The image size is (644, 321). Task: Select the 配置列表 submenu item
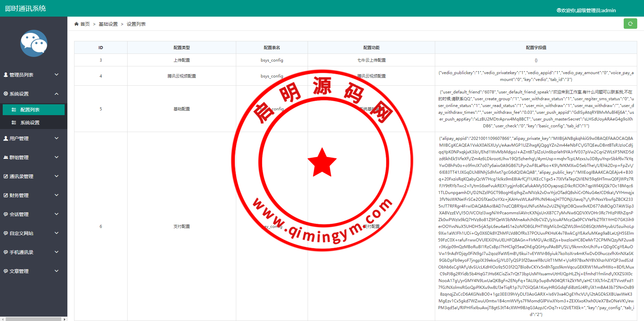coord(30,110)
